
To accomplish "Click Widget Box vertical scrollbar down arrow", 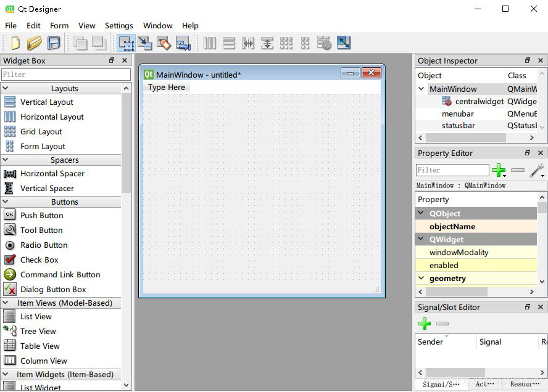I will click(x=126, y=385).
